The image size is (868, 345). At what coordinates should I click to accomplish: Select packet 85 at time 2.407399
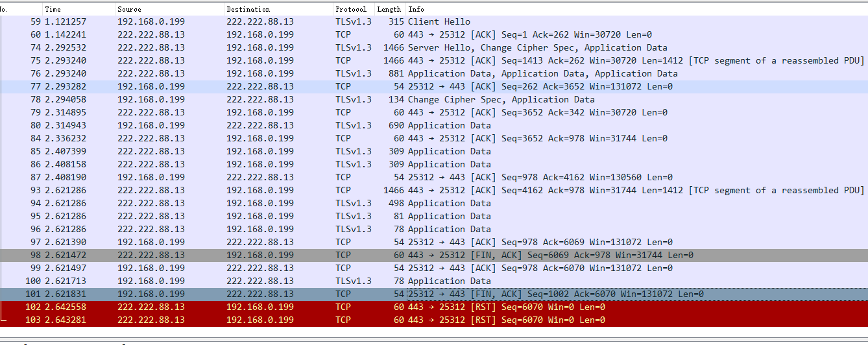(434, 152)
